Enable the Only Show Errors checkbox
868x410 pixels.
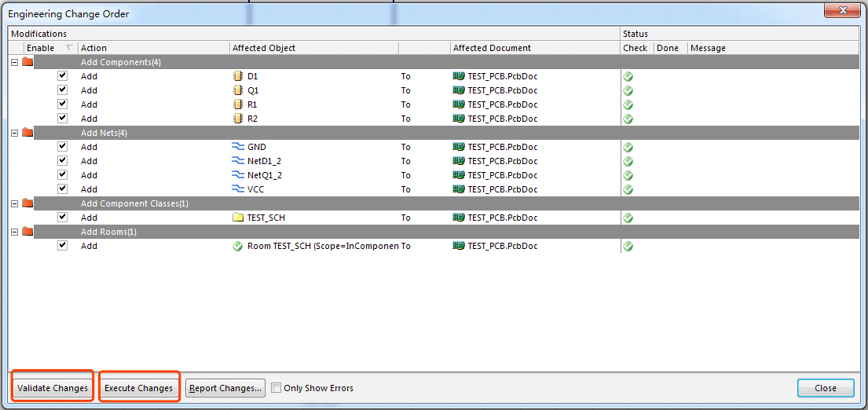[276, 388]
